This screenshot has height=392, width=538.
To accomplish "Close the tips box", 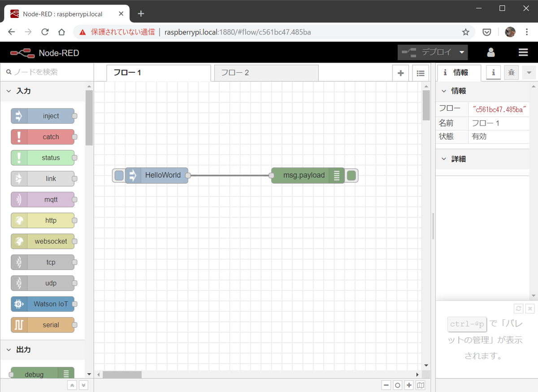I will [530, 308].
